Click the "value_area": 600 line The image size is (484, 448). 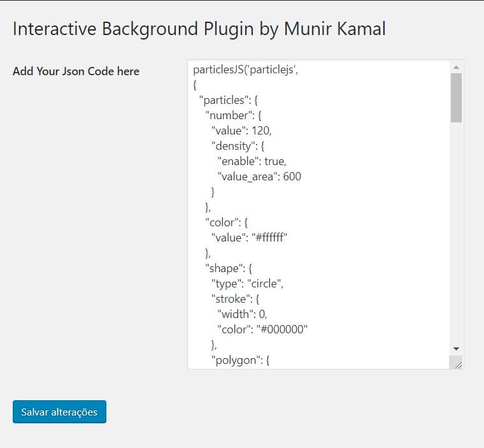(259, 177)
